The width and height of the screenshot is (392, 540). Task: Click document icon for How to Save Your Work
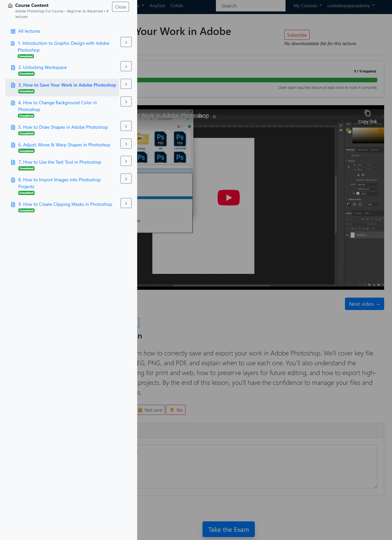coord(13,85)
